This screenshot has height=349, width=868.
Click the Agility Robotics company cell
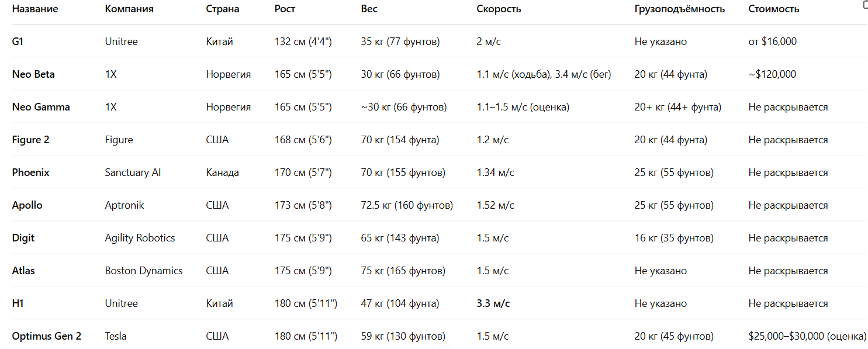(140, 238)
